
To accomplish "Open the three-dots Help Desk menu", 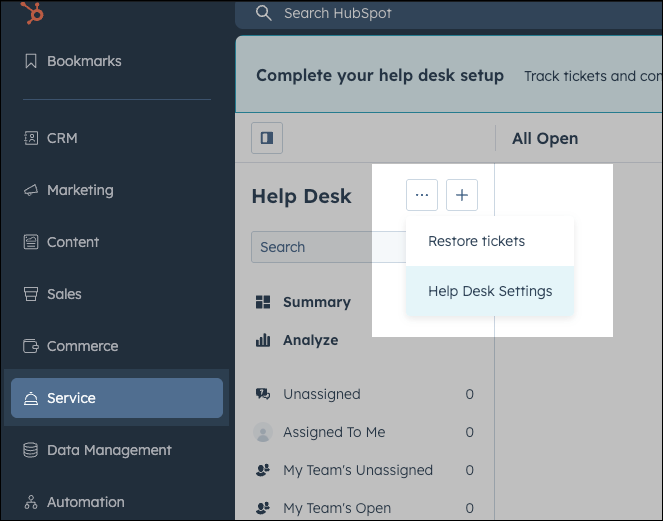I will click(x=422, y=195).
